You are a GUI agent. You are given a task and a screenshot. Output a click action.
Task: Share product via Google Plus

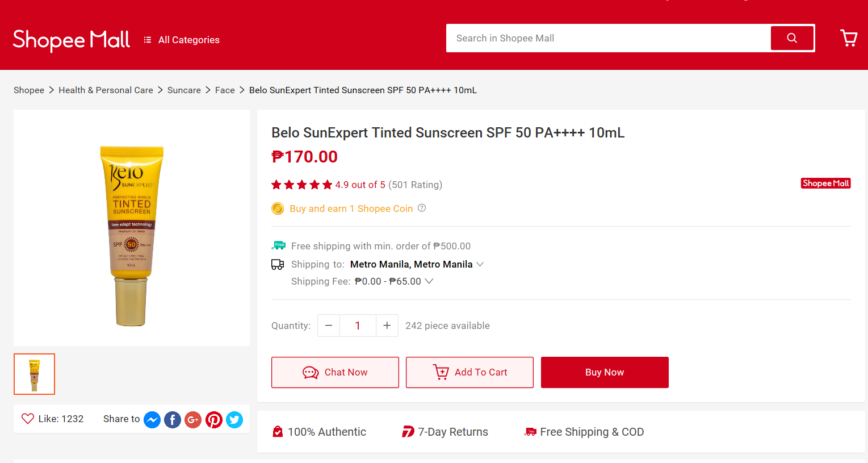[x=193, y=420]
